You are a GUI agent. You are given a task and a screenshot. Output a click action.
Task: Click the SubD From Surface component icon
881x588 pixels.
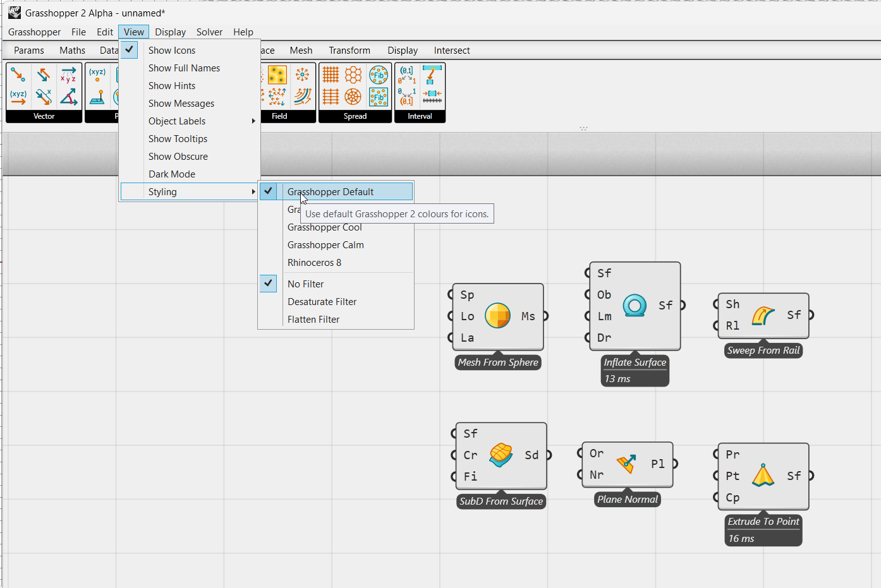click(501, 455)
